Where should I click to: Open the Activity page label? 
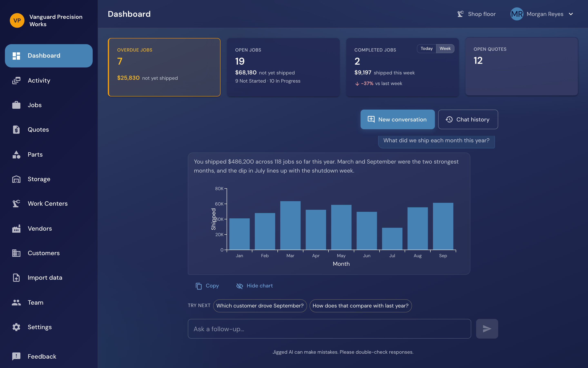(x=39, y=81)
